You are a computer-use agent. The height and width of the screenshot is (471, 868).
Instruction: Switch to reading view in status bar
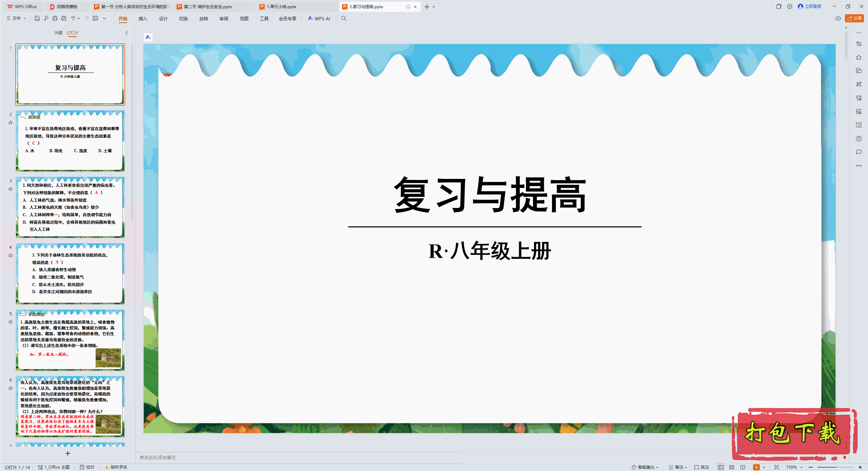743,467
